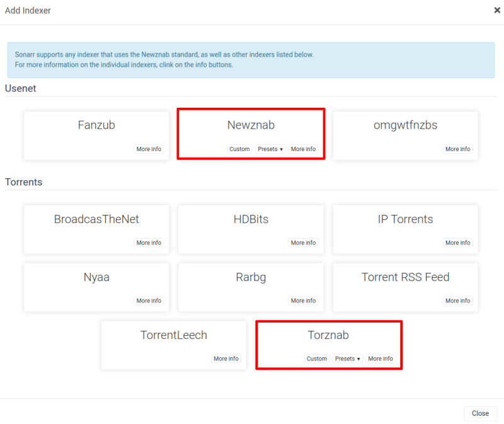Select the Torrent RSS Feed title
504x424 pixels.
click(405, 277)
